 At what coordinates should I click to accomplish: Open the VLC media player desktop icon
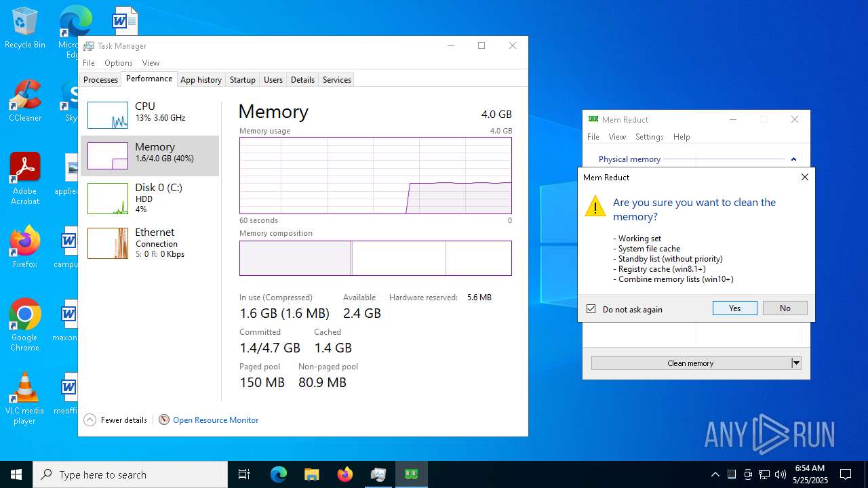(x=25, y=399)
